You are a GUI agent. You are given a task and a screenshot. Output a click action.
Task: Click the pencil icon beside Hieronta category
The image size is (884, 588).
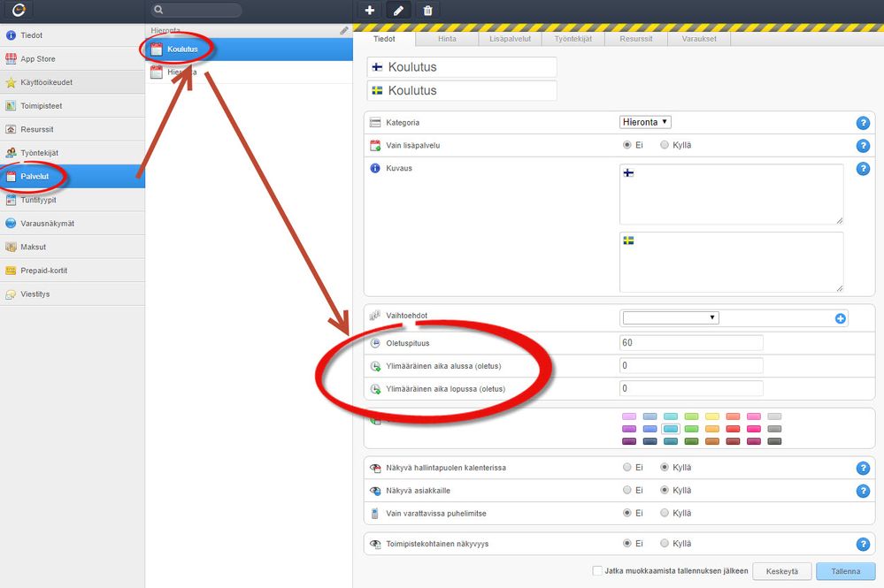point(344,30)
